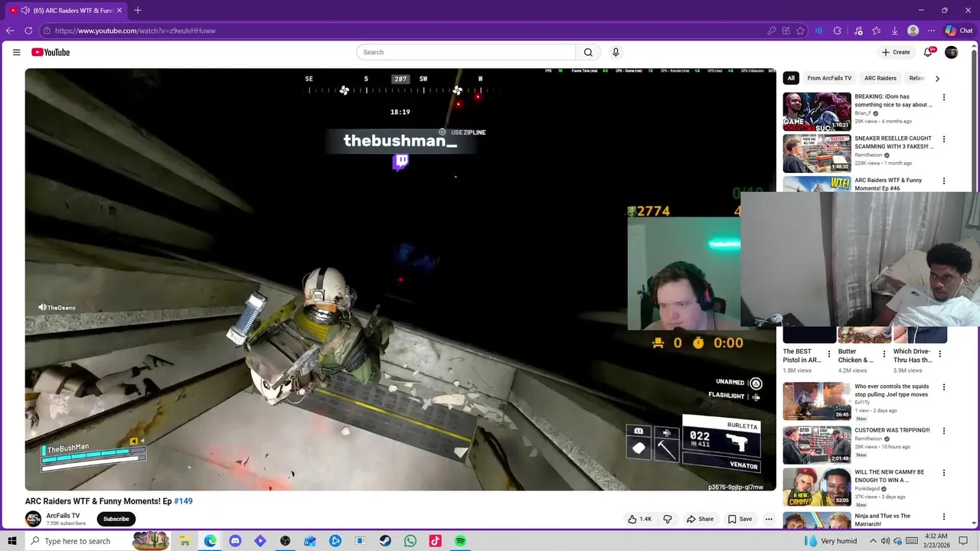Screen dimensions: 980x551
Task: Reload the page with refresh icon
Action: [x=28, y=31]
